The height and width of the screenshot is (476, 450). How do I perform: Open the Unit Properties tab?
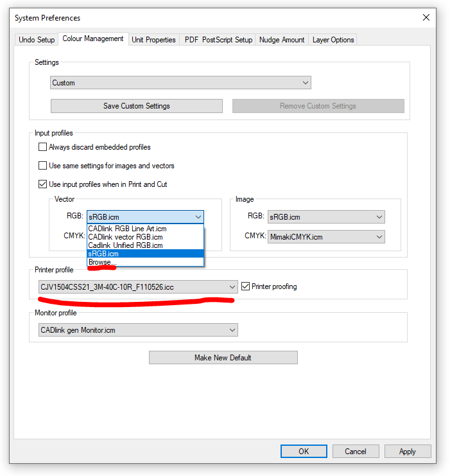pos(153,40)
